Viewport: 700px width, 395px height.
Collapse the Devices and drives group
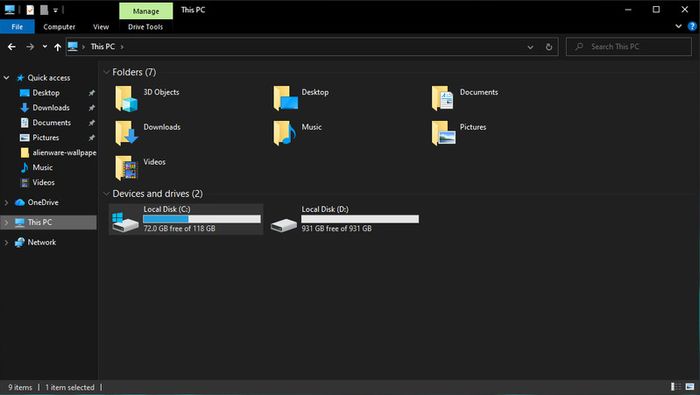(x=106, y=194)
